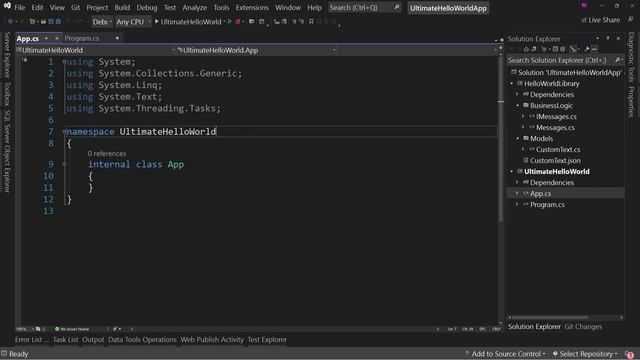640x360 pixels.
Task: Open the Extensions menu
Action: click(x=252, y=7)
